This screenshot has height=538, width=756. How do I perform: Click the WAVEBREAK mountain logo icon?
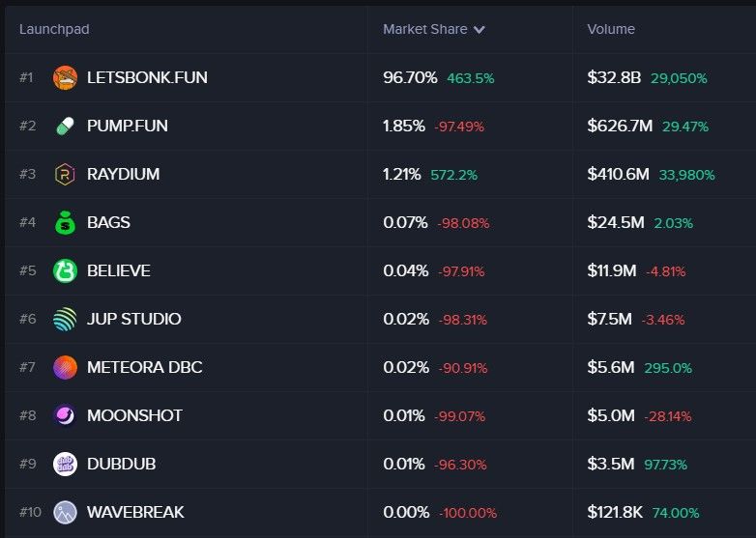(x=65, y=512)
